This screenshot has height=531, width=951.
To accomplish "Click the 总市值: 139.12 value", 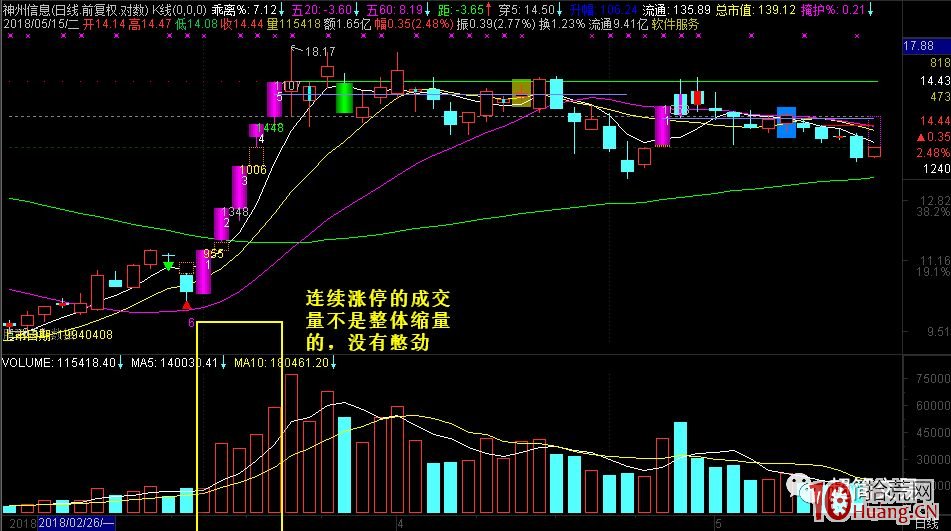I will [x=755, y=10].
